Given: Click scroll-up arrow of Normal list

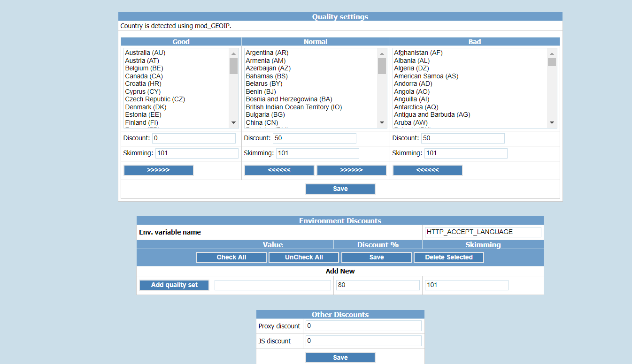Looking at the screenshot, I should click(382, 53).
